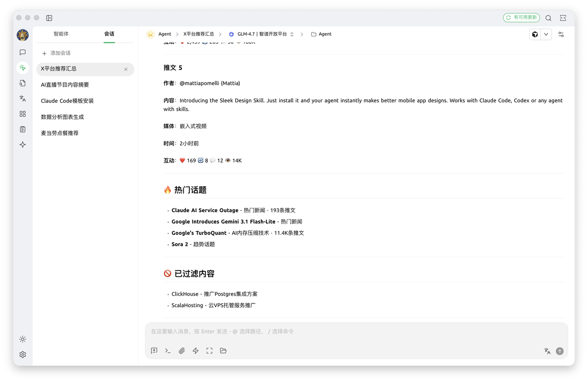Screen dimensions: 588x382
Task: Click into the message input field
Action: coord(356,331)
